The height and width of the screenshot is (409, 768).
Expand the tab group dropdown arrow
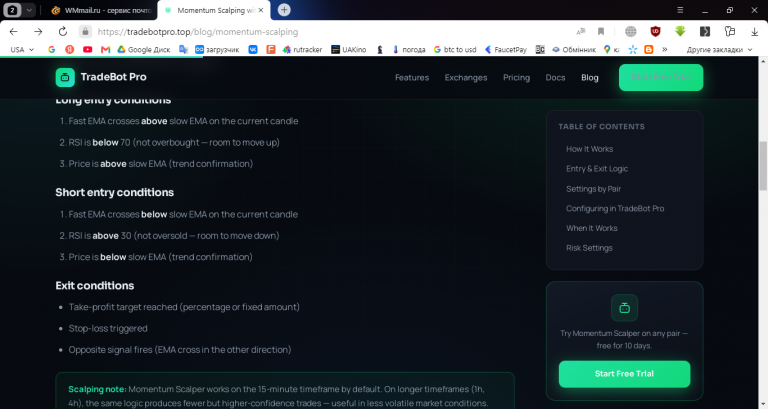pos(29,10)
